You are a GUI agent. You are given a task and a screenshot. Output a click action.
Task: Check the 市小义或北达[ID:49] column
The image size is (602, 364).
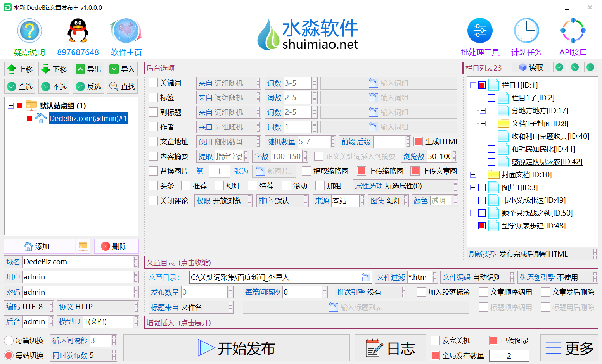point(482,200)
